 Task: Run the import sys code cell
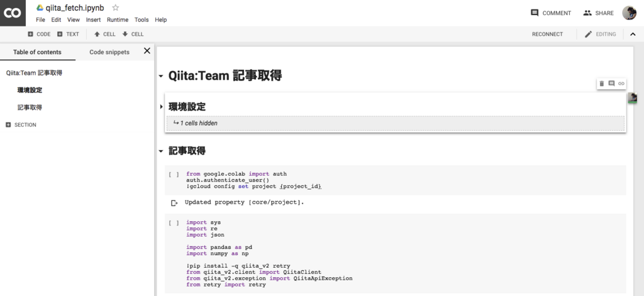point(174,223)
